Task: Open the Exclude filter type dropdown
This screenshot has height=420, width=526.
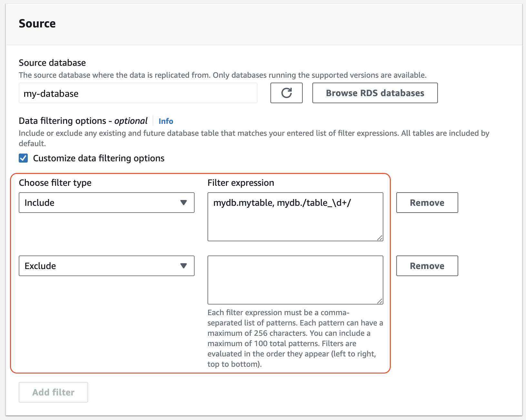Action: tap(106, 266)
